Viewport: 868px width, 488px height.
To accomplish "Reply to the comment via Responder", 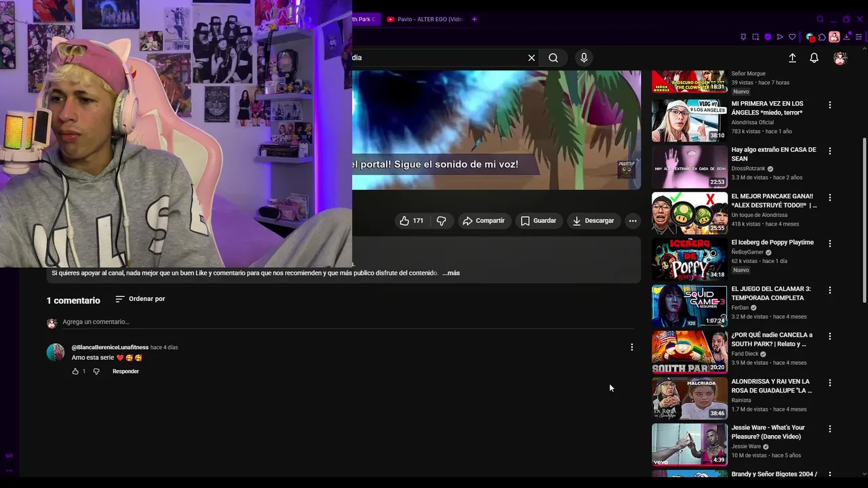I will coord(125,371).
